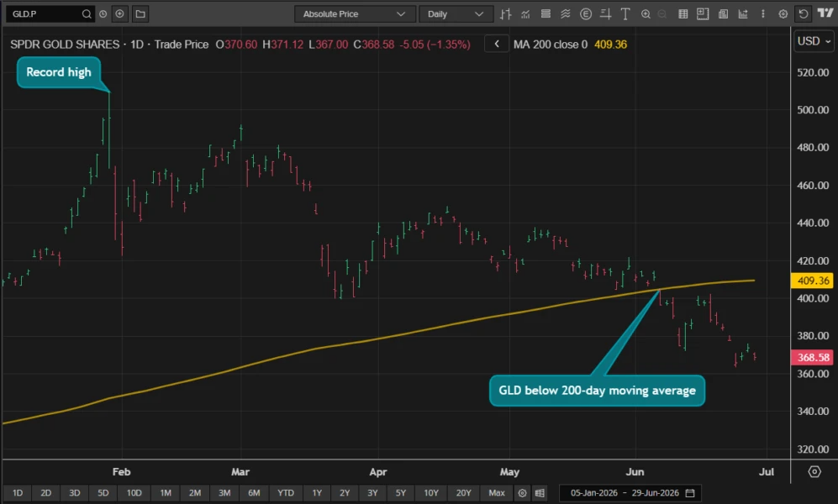Click the 409.36 yellow price axis tag
Viewport: 838px width, 504px height.
(x=812, y=281)
